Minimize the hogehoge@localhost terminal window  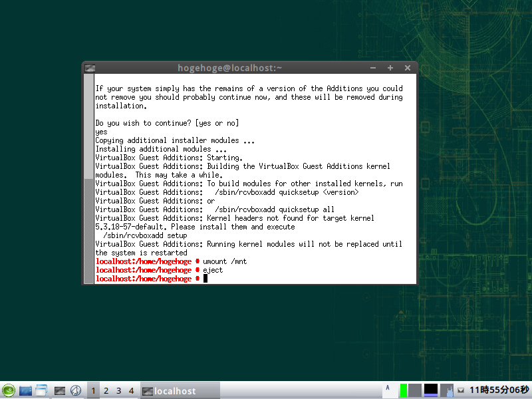373,68
